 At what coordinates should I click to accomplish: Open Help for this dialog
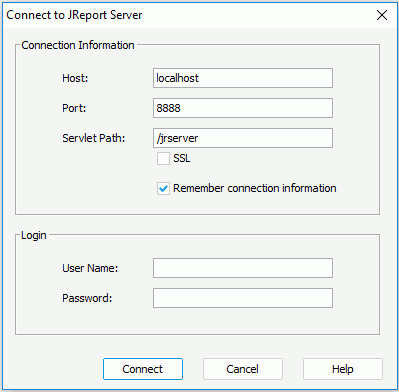coord(343,369)
